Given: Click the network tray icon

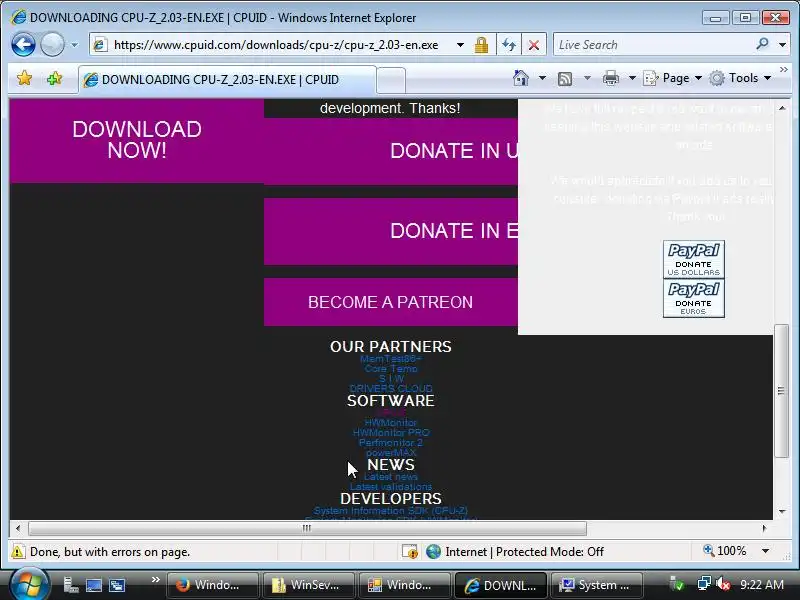Looking at the screenshot, I should tap(704, 584).
